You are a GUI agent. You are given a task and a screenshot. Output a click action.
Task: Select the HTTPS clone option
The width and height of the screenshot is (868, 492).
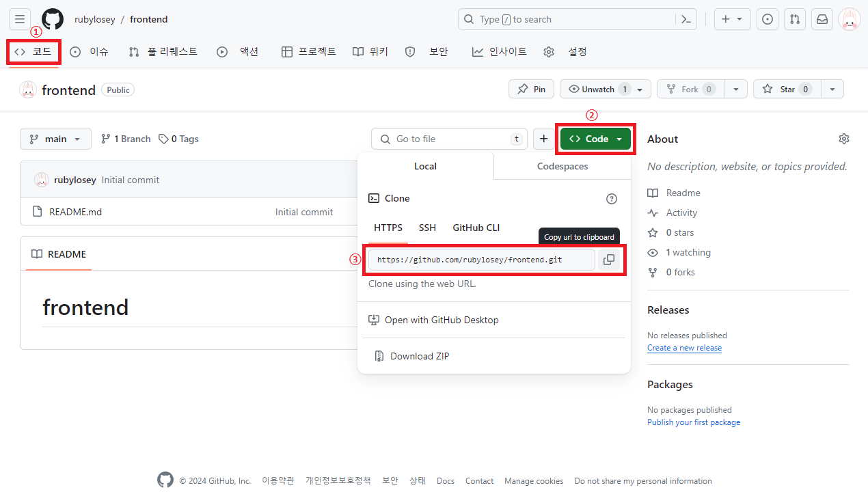388,228
